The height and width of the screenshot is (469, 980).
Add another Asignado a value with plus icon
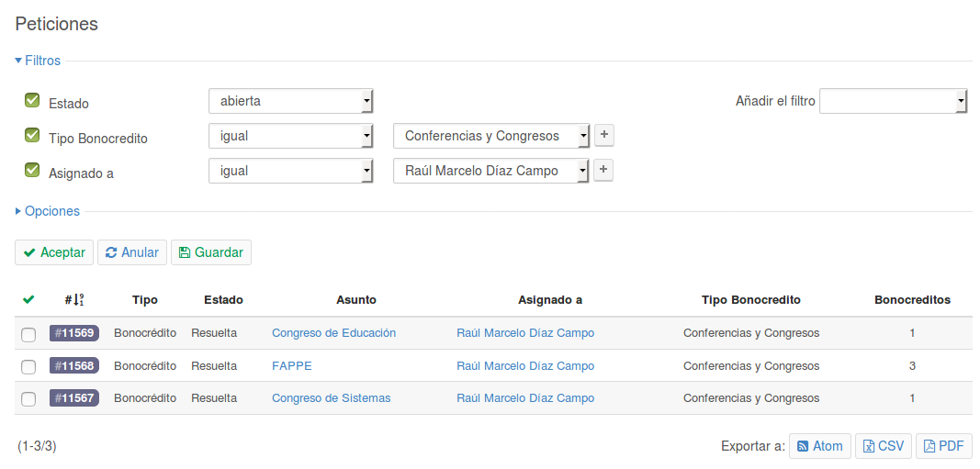tap(603, 170)
